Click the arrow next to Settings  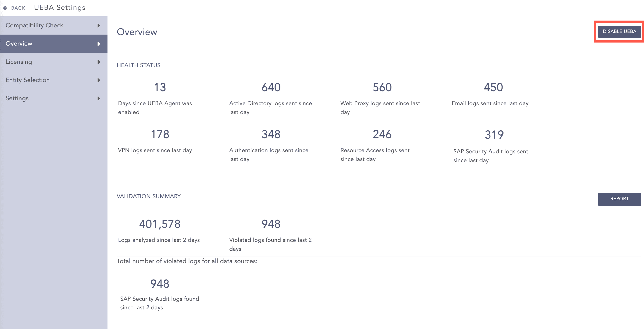99,99
